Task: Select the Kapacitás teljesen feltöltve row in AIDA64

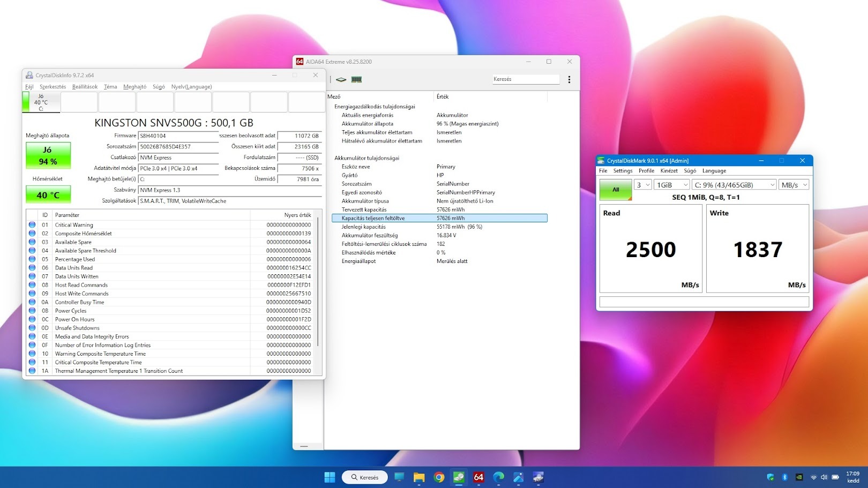Action: (x=439, y=218)
